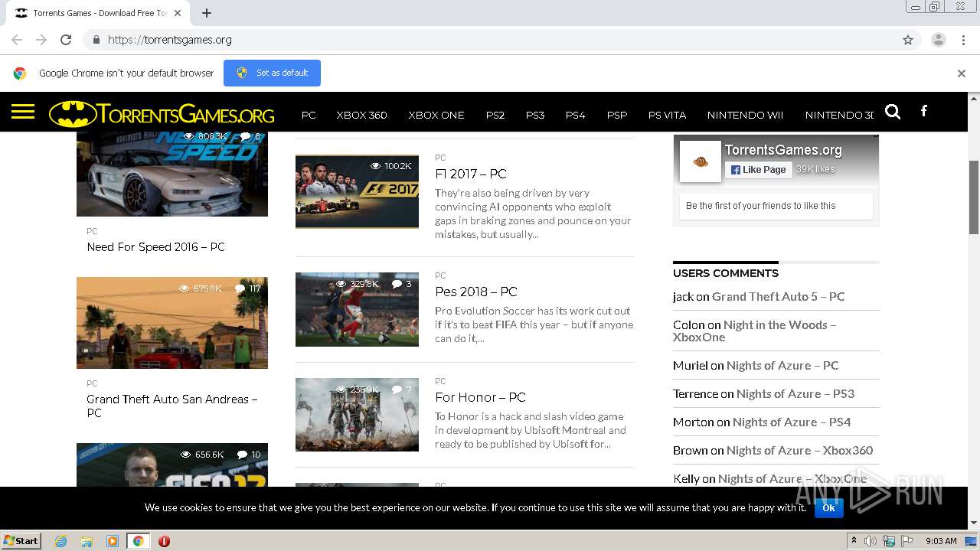Open the For Honor – PC article title
This screenshot has width=980, height=551.
pos(480,397)
